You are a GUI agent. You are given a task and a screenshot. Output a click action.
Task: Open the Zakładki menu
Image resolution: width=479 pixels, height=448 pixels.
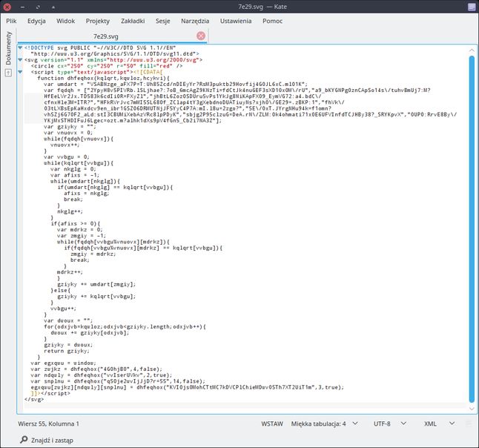133,21
